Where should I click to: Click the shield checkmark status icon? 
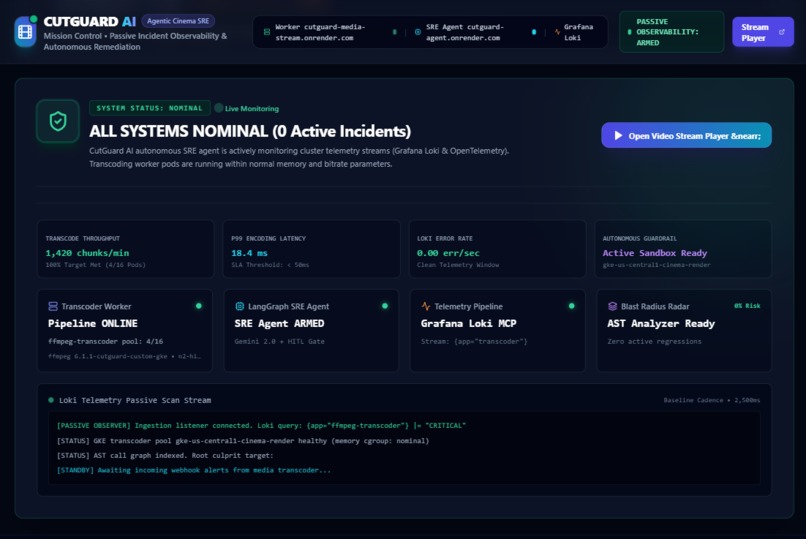point(58,121)
